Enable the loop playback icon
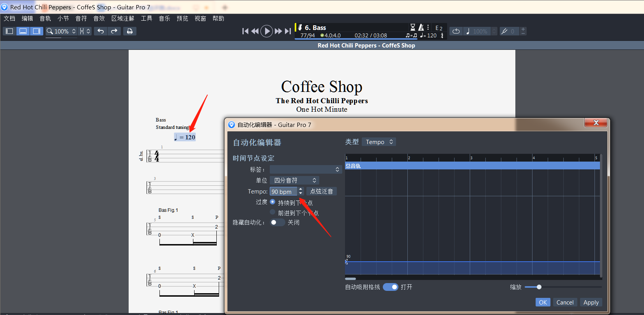This screenshot has width=644, height=315. pos(456,31)
